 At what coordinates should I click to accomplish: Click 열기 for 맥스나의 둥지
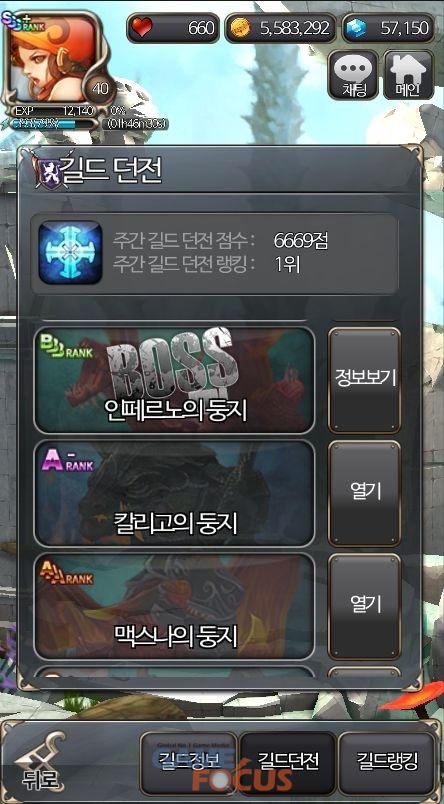coord(365,606)
